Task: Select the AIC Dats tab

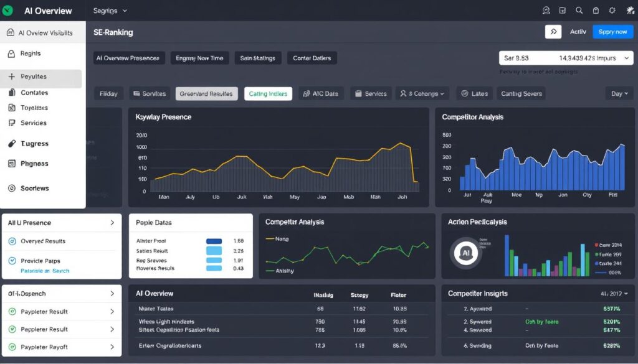Action: (x=321, y=93)
